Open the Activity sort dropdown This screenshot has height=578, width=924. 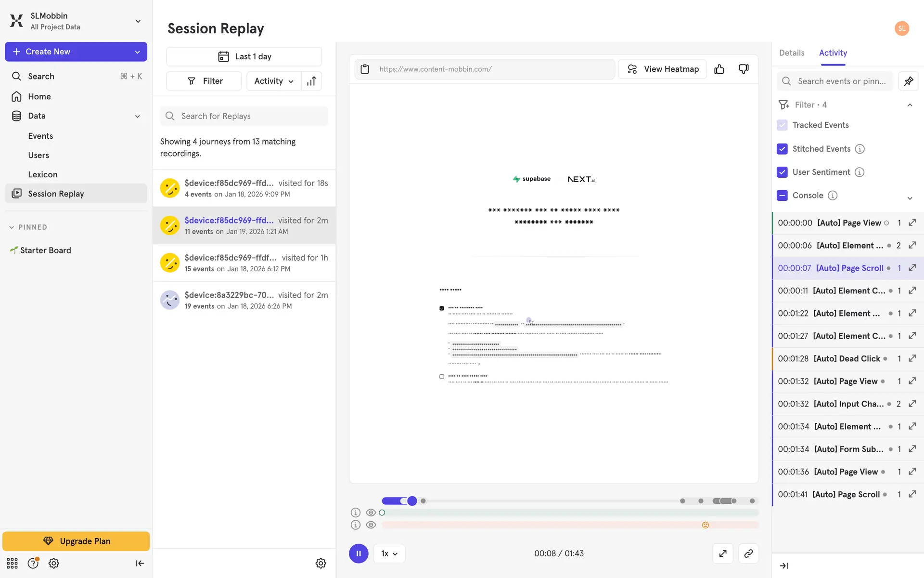(273, 81)
